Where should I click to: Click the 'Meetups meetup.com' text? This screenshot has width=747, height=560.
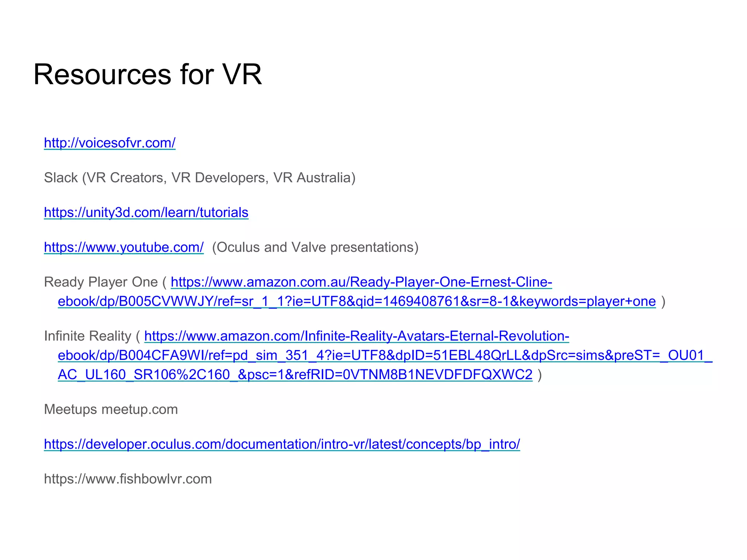(111, 409)
